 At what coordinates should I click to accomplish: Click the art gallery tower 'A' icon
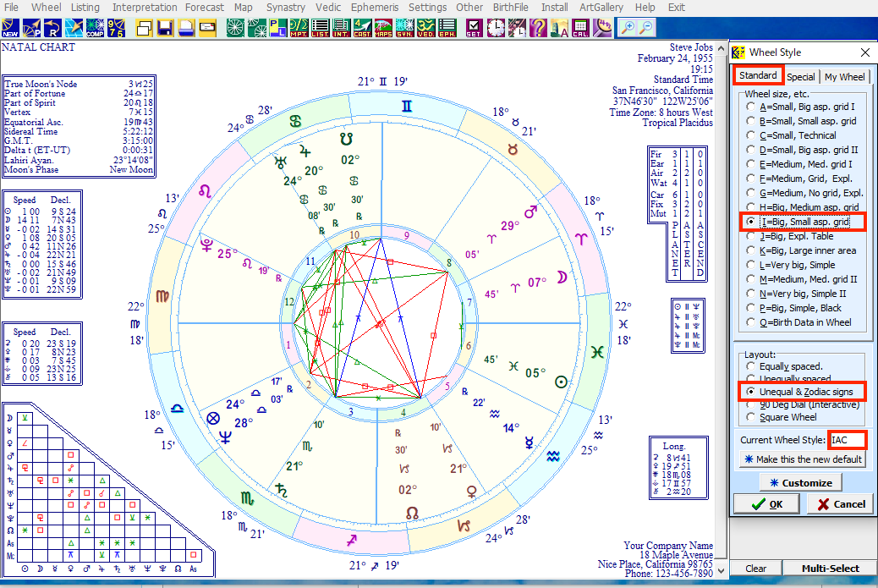[x=559, y=28]
